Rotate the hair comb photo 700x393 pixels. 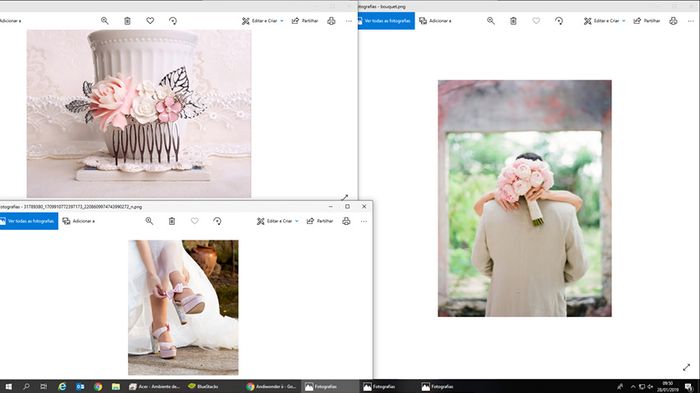coord(173,21)
